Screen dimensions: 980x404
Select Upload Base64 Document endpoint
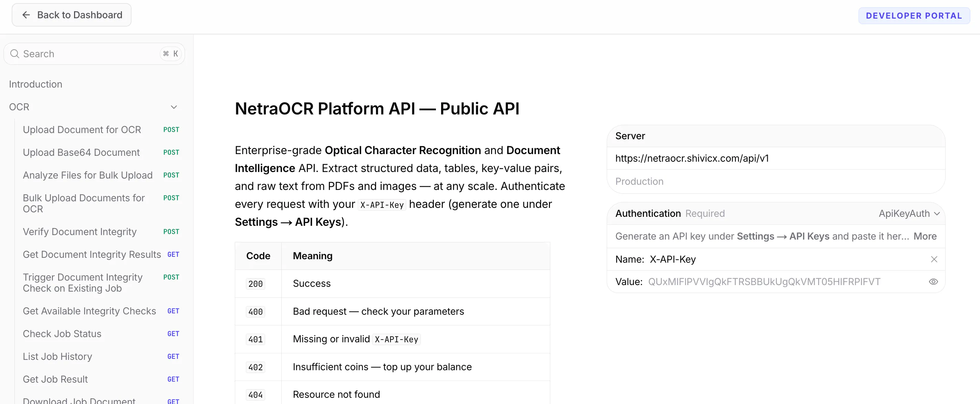[x=101, y=152]
